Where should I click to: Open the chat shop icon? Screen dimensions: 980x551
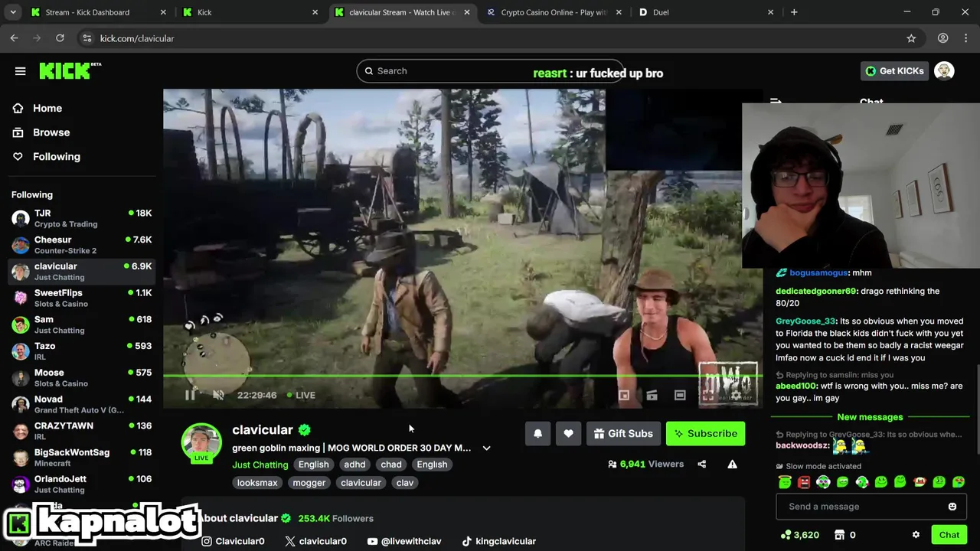click(839, 535)
